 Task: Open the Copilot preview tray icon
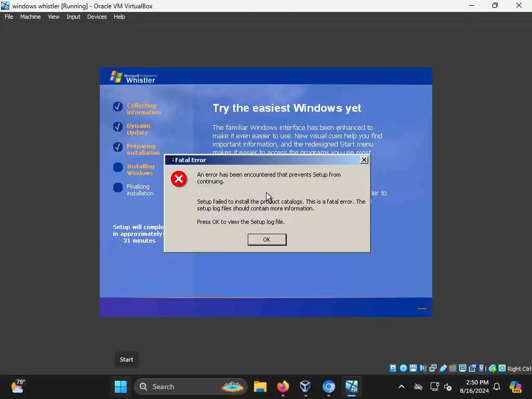pos(515,387)
